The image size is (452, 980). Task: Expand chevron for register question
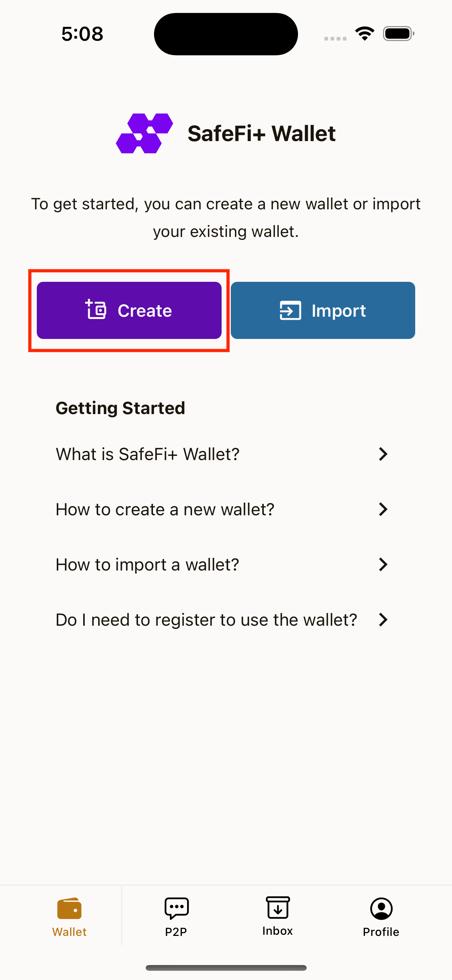[383, 620]
